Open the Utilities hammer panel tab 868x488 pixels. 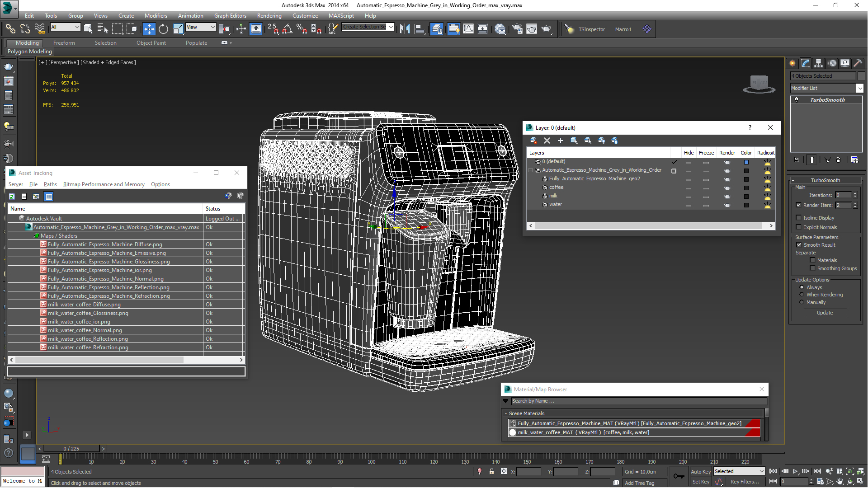click(858, 63)
